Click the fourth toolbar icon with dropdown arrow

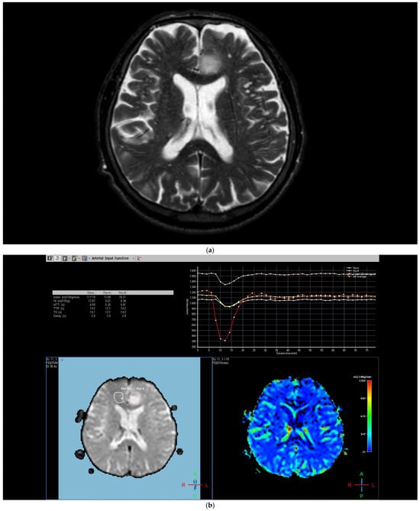(x=75, y=258)
